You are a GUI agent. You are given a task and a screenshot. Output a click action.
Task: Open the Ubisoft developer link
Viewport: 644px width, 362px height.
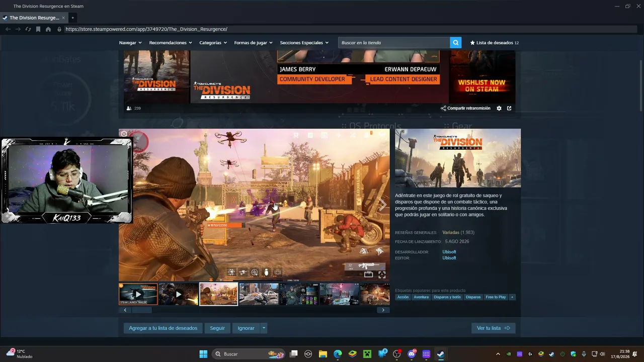tap(449, 252)
